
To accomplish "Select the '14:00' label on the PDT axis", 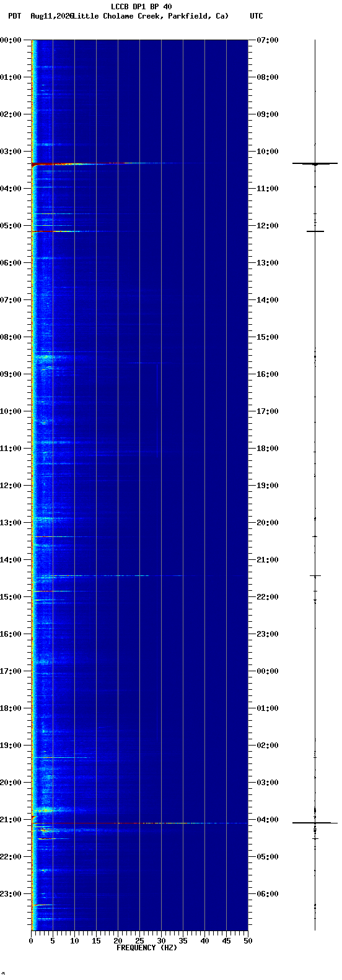I will pyautogui.click(x=11, y=560).
